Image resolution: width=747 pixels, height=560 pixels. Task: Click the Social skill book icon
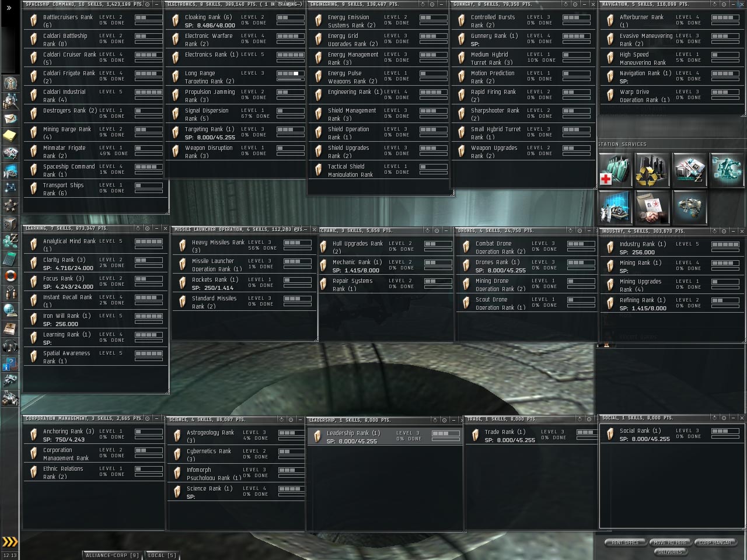[610, 435]
